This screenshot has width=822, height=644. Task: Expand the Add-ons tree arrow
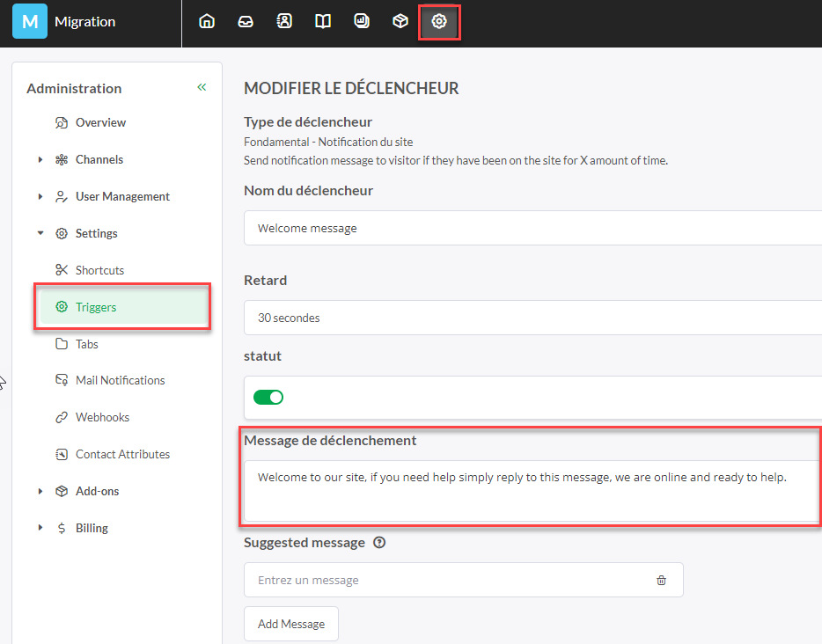(40, 492)
